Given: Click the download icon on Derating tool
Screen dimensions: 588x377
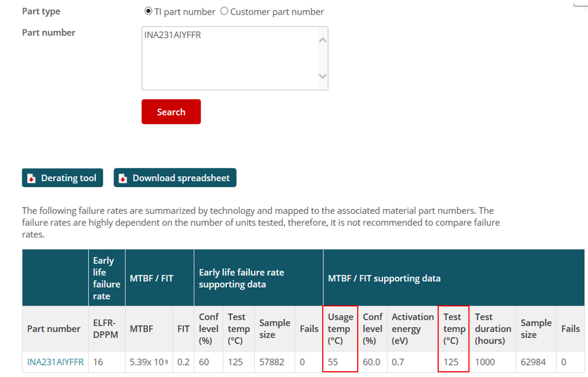Looking at the screenshot, I should click(31, 178).
